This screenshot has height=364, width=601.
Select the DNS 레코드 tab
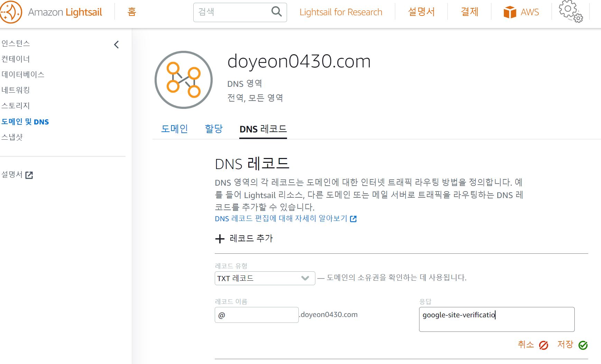tap(263, 129)
